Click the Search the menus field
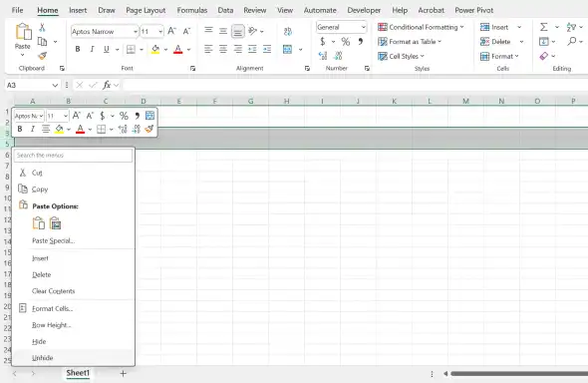Viewport: 588px width, 383px height. 73,155
